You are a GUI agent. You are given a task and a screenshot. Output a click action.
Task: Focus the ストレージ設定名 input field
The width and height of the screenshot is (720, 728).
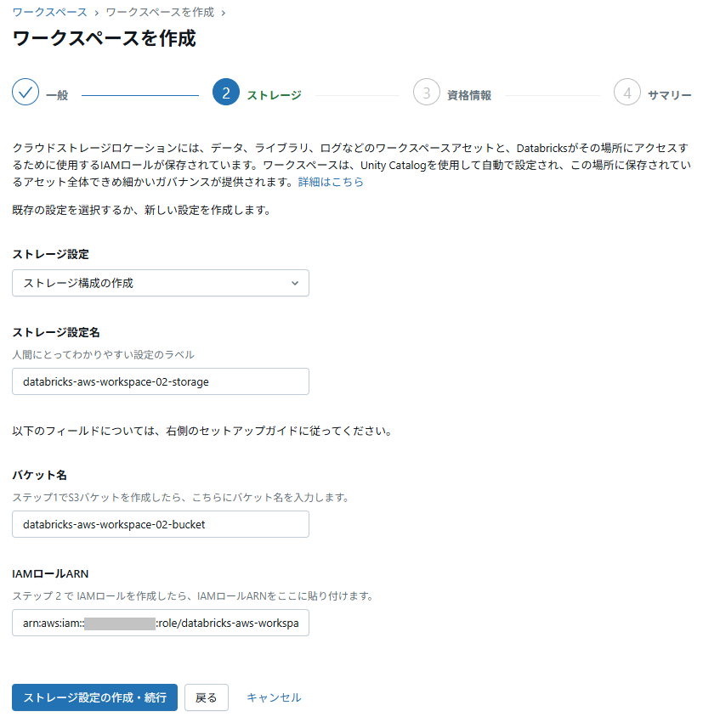coord(161,381)
